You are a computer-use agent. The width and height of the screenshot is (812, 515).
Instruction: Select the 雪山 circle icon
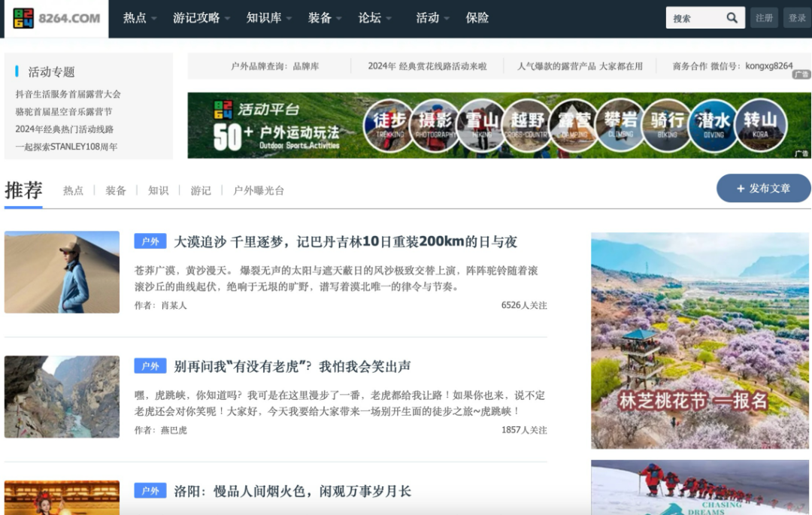pyautogui.click(x=482, y=126)
